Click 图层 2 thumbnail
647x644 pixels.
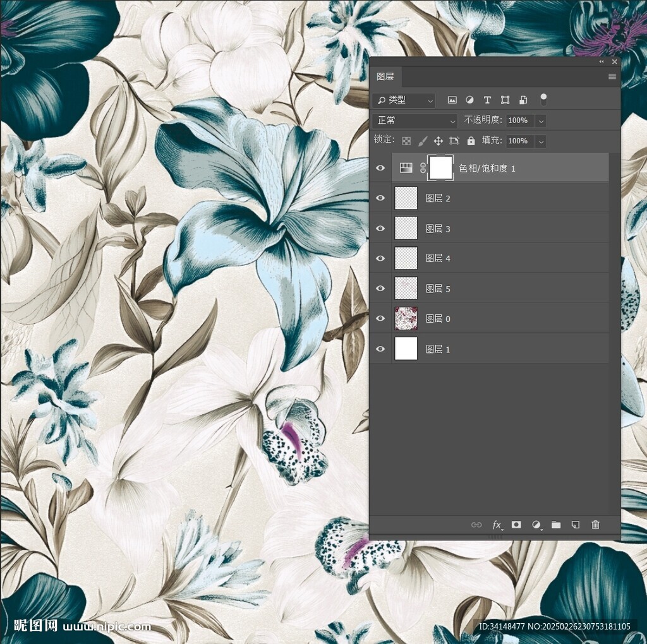click(x=406, y=198)
